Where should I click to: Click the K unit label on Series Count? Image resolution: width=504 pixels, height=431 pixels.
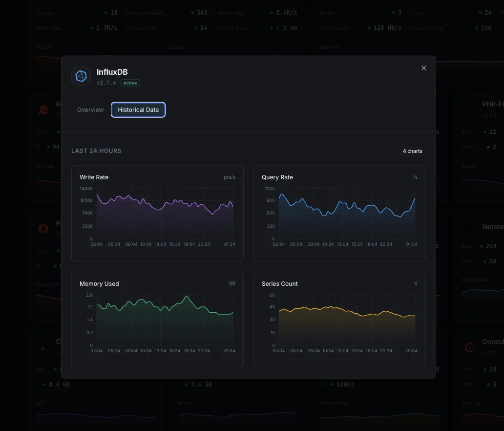(x=416, y=284)
